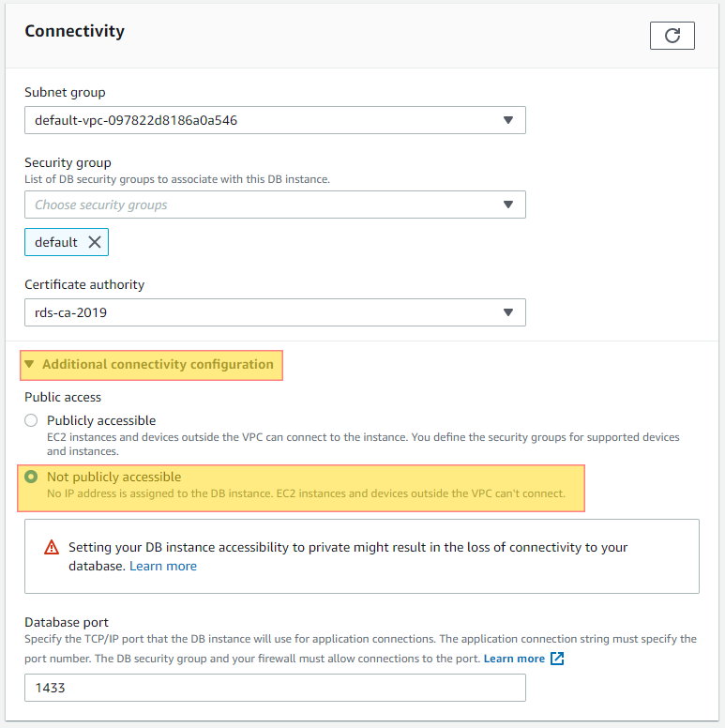Click the default security group chip
725x728 pixels.
click(x=67, y=242)
